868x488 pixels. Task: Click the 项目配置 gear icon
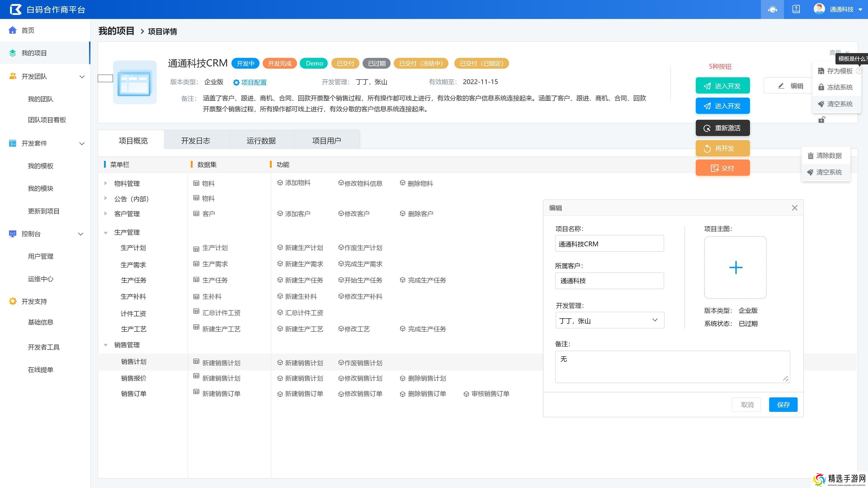pos(237,82)
